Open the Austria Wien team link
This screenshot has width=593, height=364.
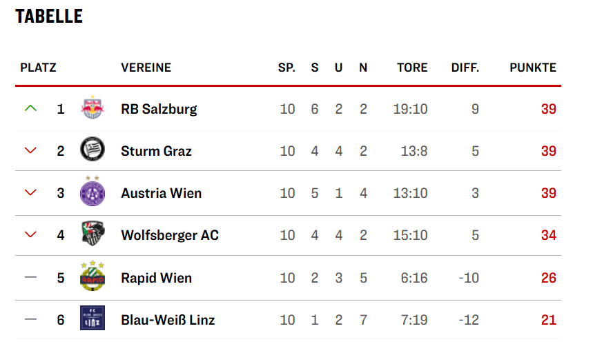click(x=161, y=193)
